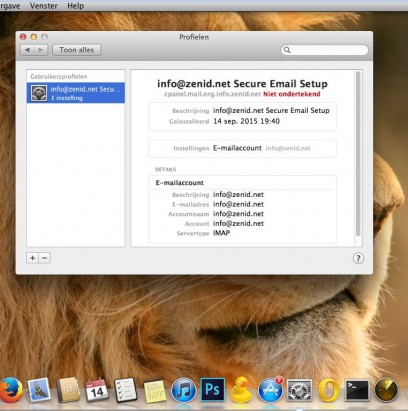Image resolution: width=408 pixels, height=411 pixels.
Task: Launch Terminal from the dock
Action: [x=357, y=390]
